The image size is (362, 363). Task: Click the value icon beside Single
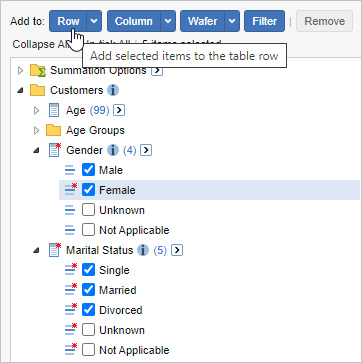[71, 269]
